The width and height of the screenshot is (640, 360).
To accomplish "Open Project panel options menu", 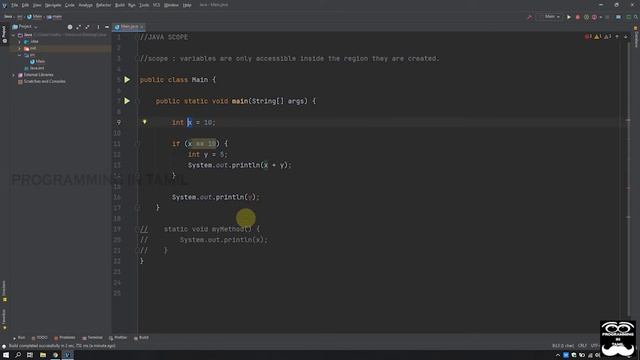I will pyautogui.click(x=98, y=27).
